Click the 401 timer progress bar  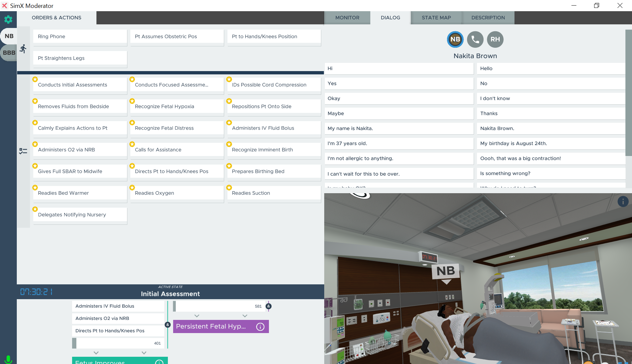click(118, 343)
